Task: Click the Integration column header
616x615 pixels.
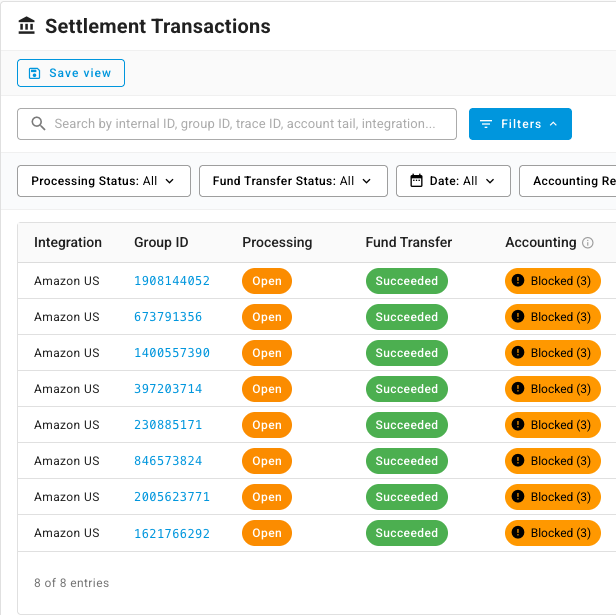Action: 68,242
